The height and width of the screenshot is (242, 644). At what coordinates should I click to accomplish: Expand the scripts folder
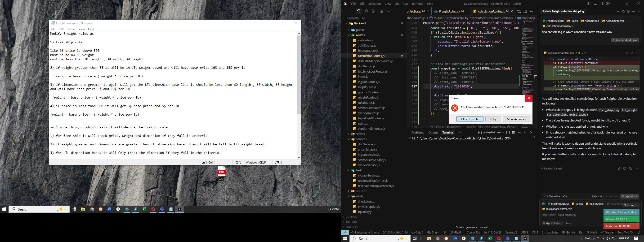[x=348, y=134]
